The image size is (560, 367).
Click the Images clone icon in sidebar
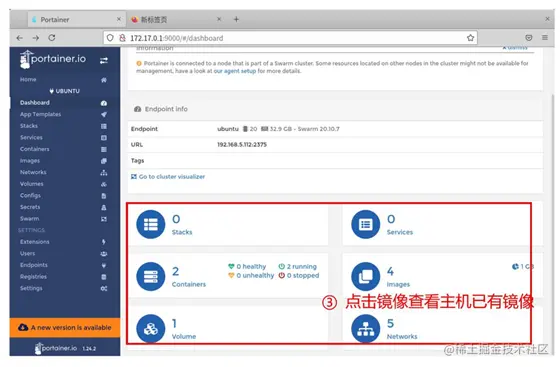[104, 161]
